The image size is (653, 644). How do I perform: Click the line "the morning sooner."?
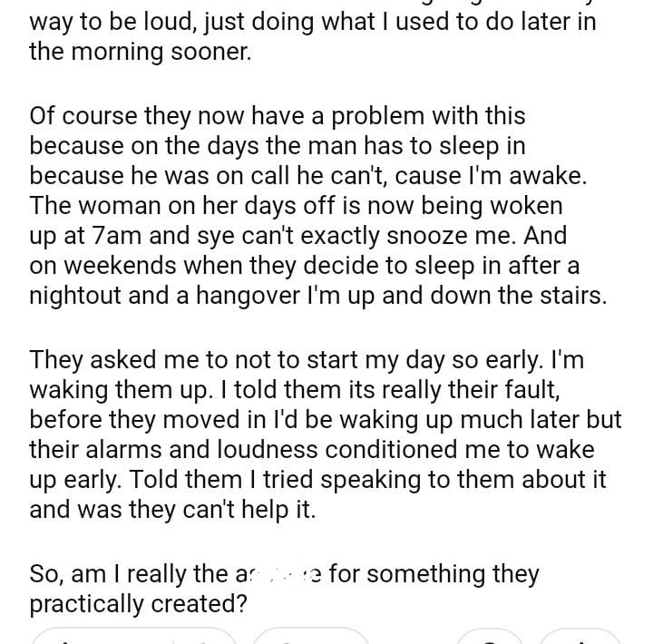pyautogui.click(x=138, y=51)
